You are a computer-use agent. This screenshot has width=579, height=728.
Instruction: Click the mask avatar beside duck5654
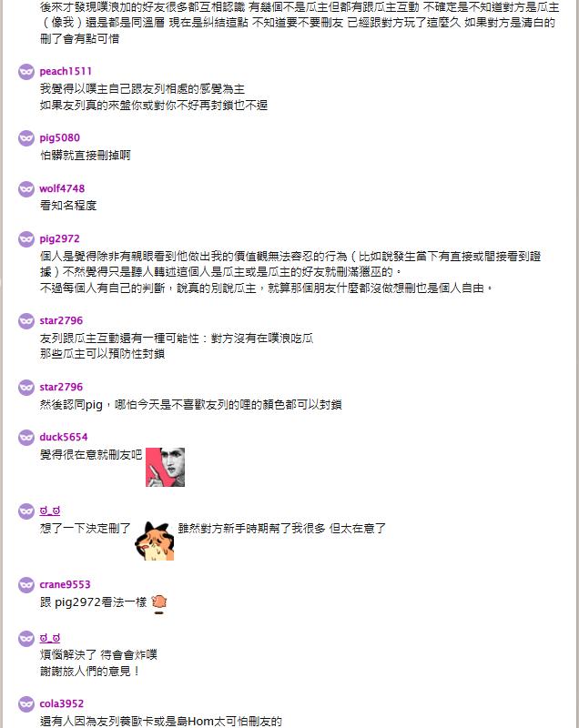26,438
